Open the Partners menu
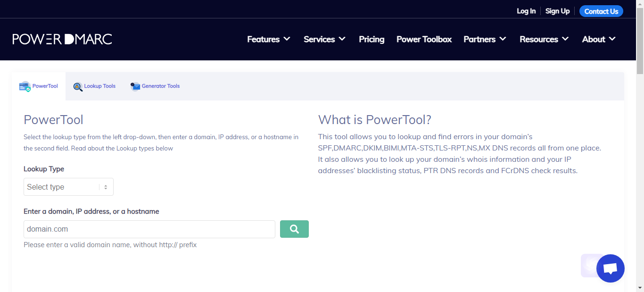 point(485,39)
